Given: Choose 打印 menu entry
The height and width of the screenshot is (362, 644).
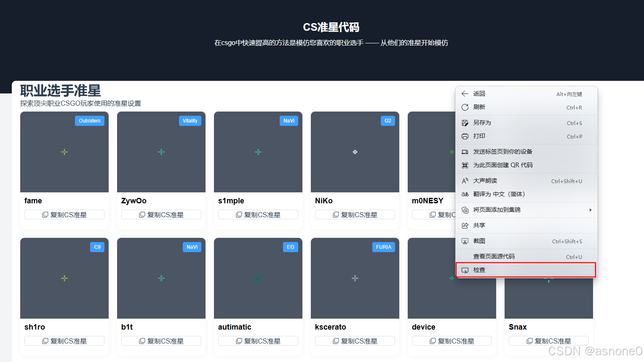Looking at the screenshot, I should pos(526,136).
